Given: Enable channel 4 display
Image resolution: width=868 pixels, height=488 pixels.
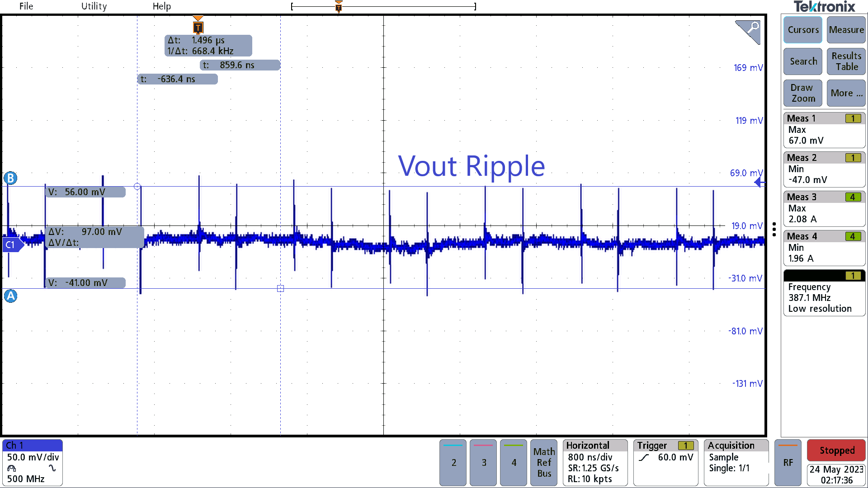Looking at the screenshot, I should pos(513,462).
